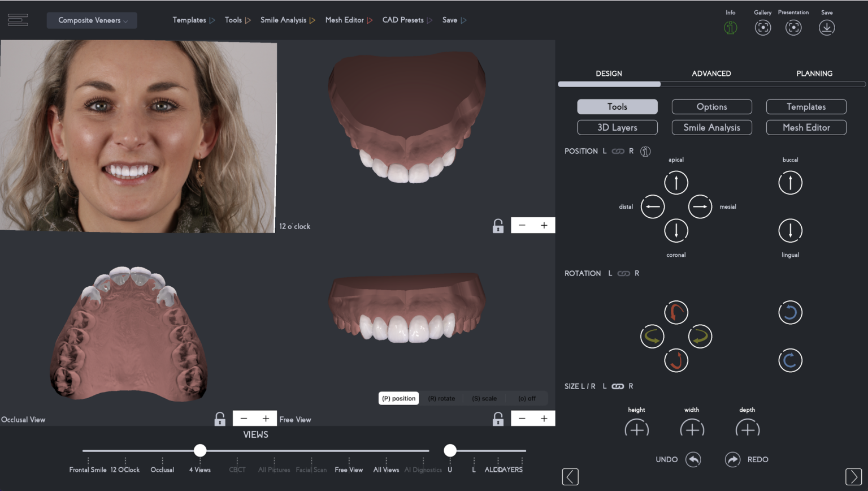
Task: Open the hamburger menu top left
Action: (x=18, y=19)
